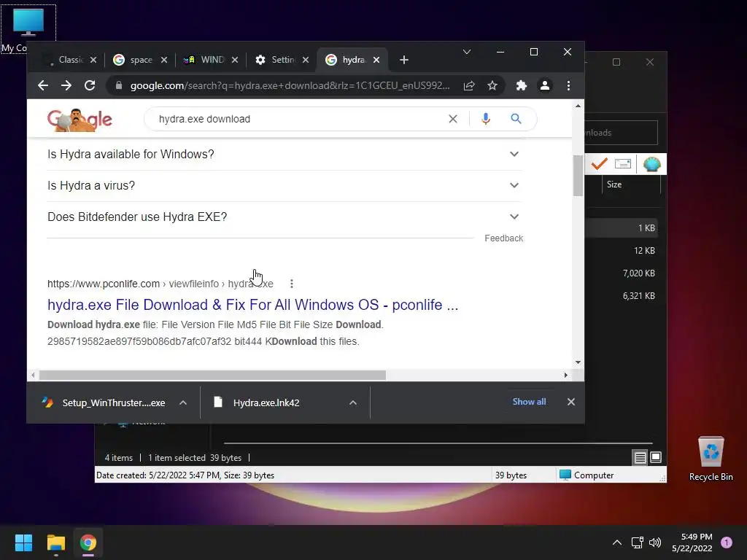Open the pconlife hydra.exe File Download link
Viewport: 747px width, 560px height.
pos(252,305)
